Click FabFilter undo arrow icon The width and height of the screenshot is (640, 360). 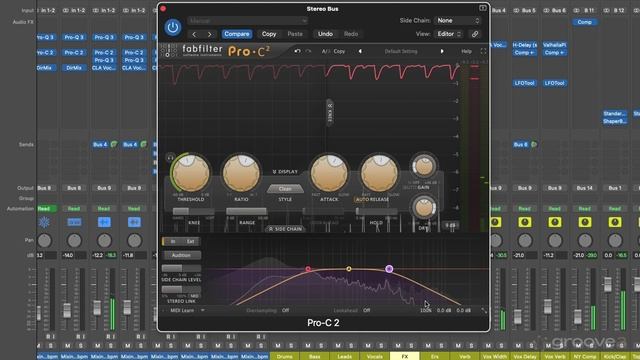point(297,51)
